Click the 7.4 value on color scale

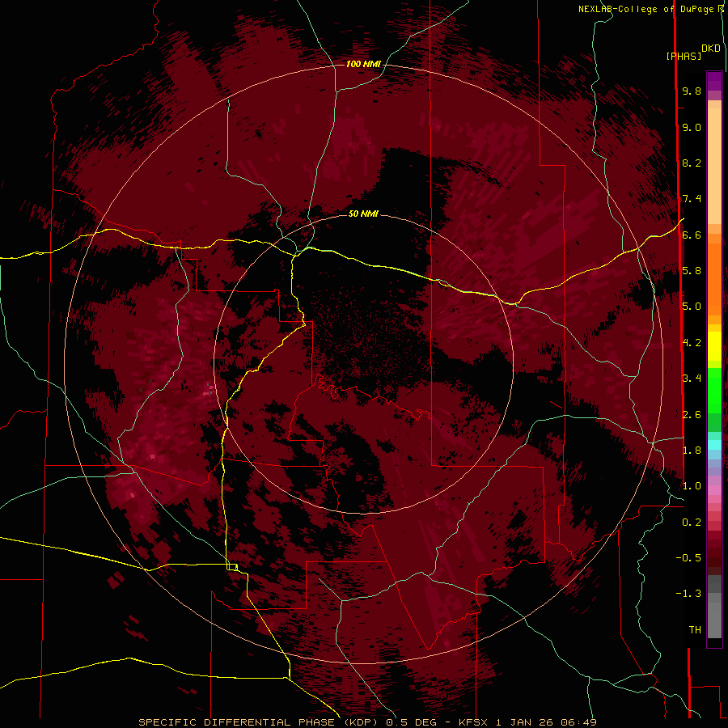click(x=692, y=199)
